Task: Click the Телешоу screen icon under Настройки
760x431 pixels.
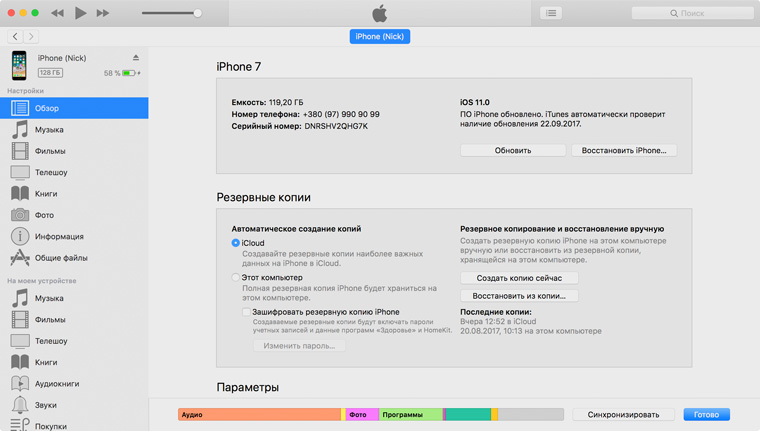Action: coord(20,172)
